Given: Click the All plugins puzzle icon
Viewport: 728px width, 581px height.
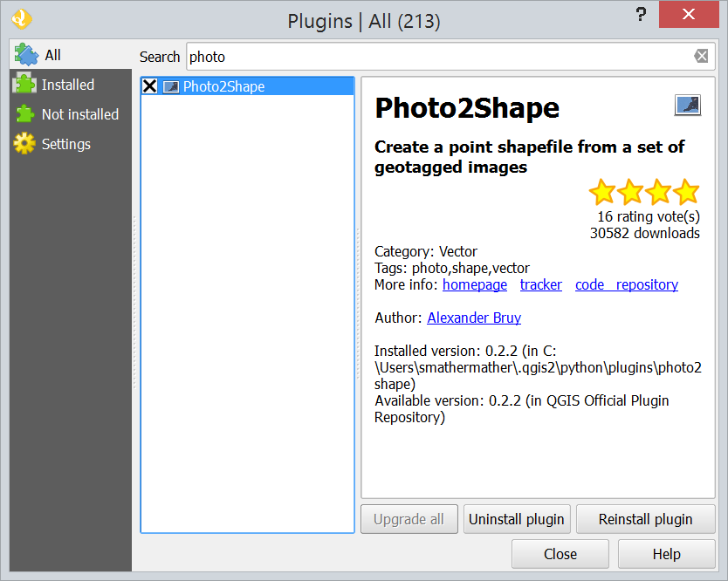Looking at the screenshot, I should pyautogui.click(x=27, y=54).
